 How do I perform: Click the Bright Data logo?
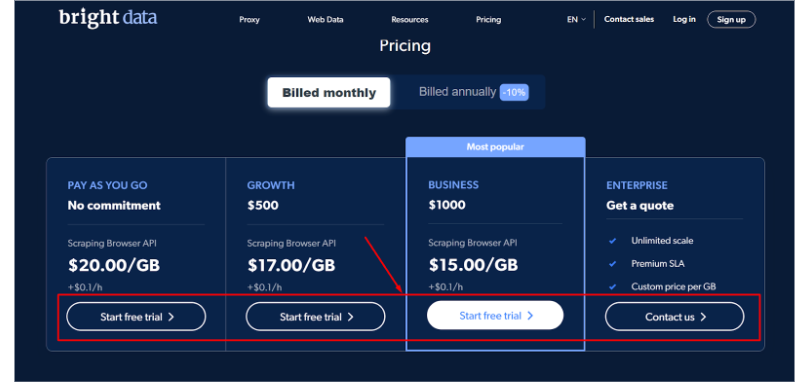tap(108, 19)
